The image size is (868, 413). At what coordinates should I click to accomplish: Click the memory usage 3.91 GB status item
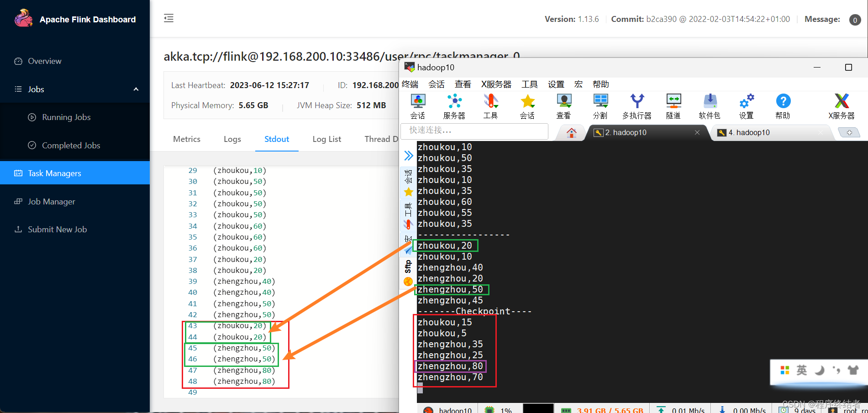click(602, 410)
